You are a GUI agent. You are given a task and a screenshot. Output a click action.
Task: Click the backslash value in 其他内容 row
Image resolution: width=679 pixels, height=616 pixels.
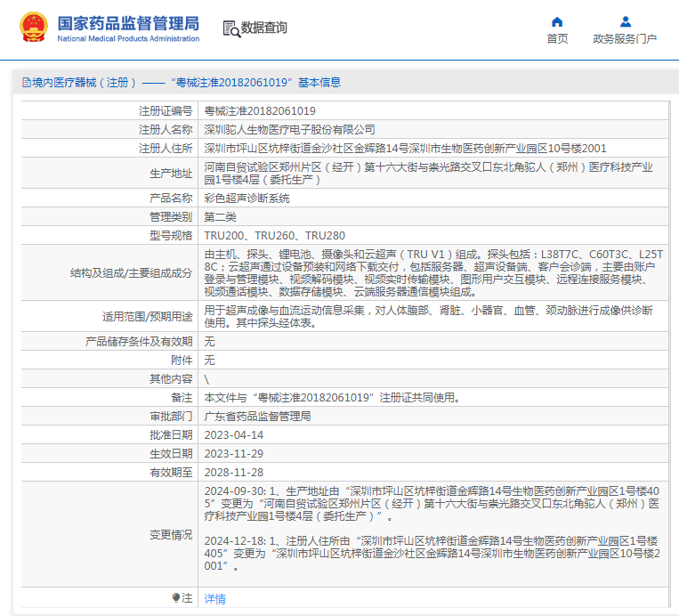point(206,379)
